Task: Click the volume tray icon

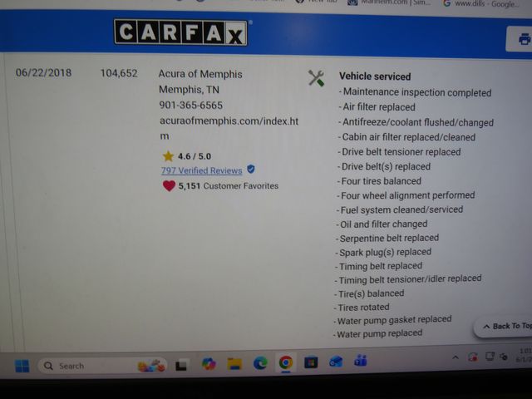Action: point(504,357)
